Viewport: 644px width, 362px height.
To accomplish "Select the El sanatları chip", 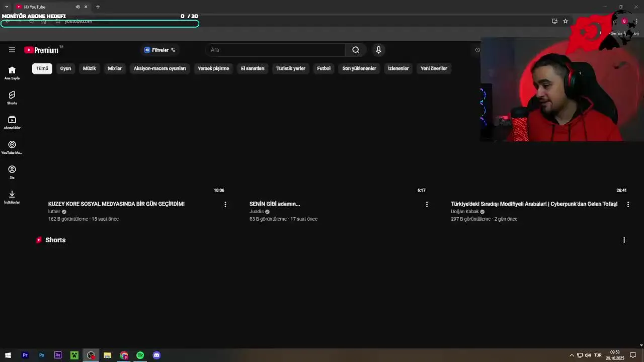I will [253, 68].
